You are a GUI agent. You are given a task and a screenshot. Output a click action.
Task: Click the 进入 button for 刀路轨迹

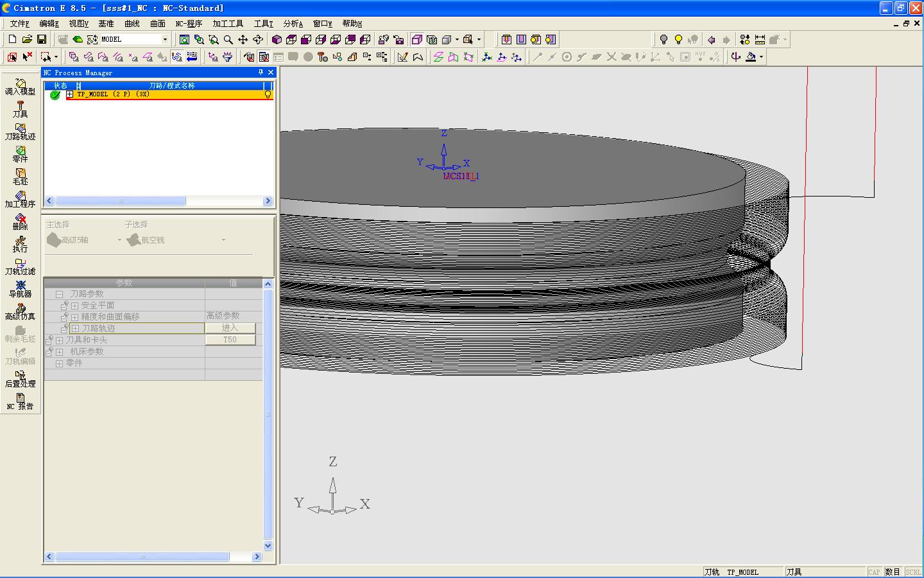coord(230,328)
